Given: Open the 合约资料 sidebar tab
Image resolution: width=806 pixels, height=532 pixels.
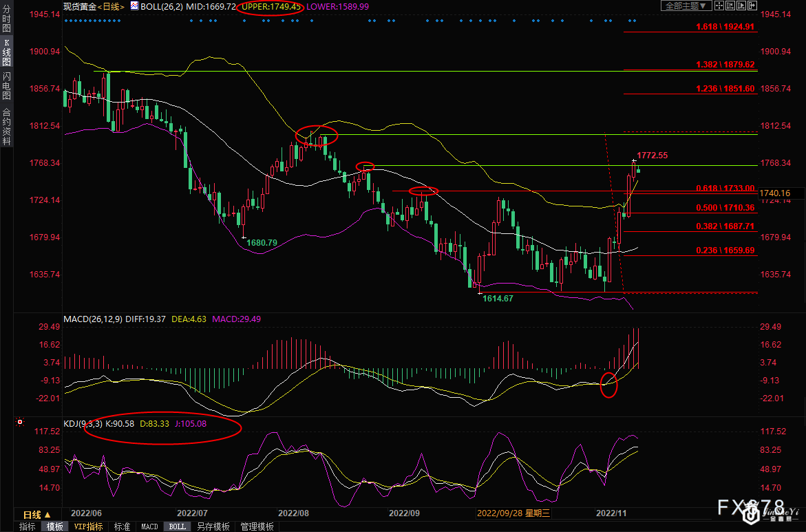Looking at the screenshot, I should click(x=7, y=126).
